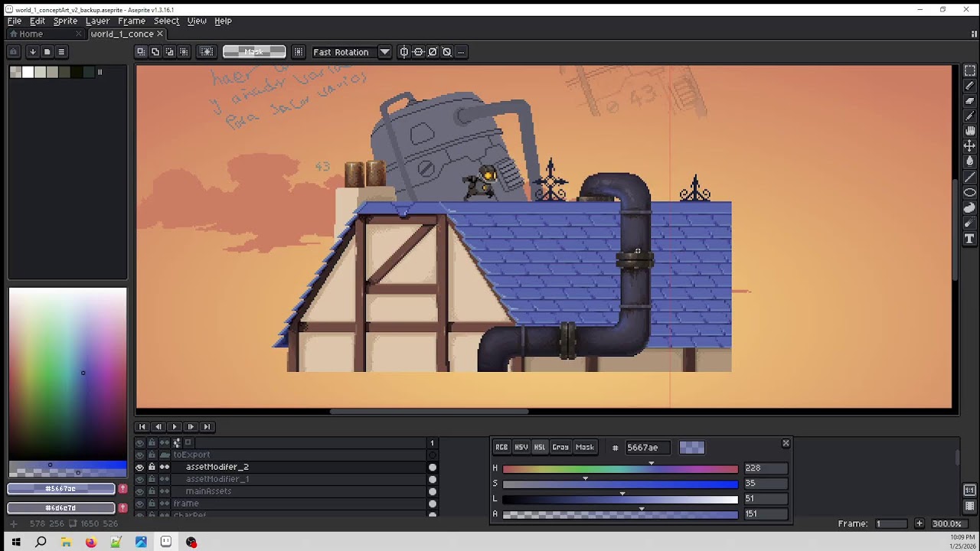Select the Paint Bucket tool
980x551 pixels.
969,161
